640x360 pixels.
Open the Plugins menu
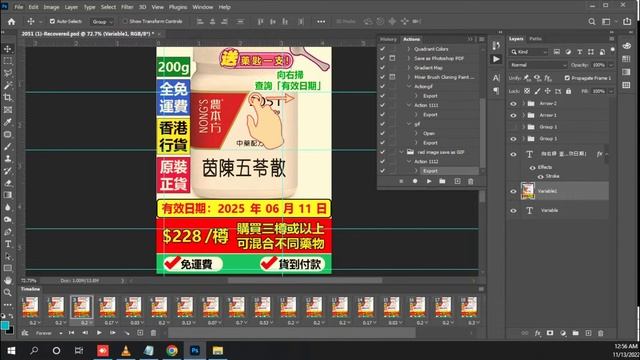[x=178, y=7]
